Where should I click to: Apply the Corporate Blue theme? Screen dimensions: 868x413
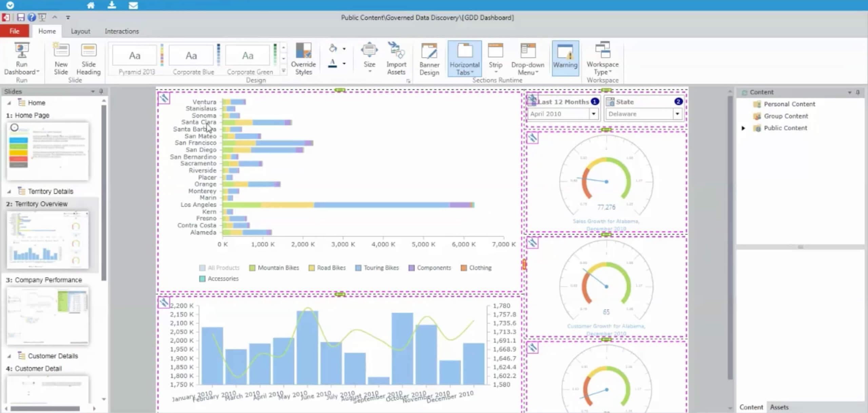click(194, 59)
